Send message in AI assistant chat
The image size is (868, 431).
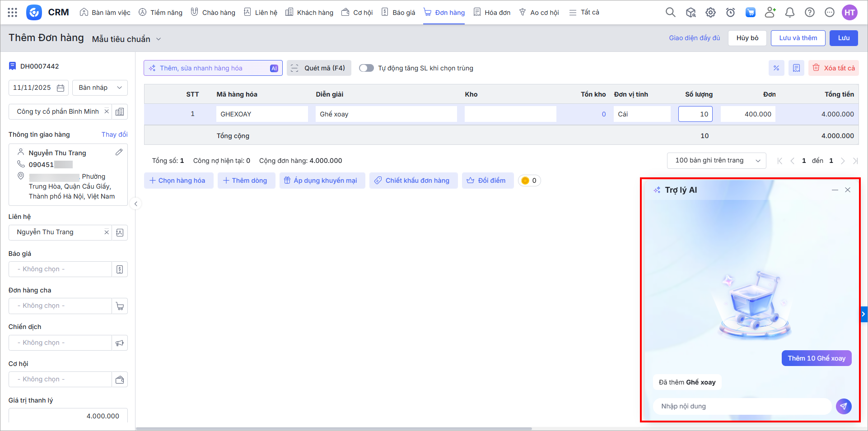click(843, 406)
